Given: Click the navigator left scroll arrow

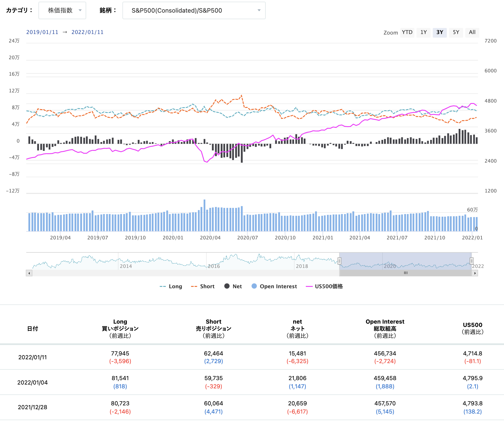Looking at the screenshot, I should 29,273.
